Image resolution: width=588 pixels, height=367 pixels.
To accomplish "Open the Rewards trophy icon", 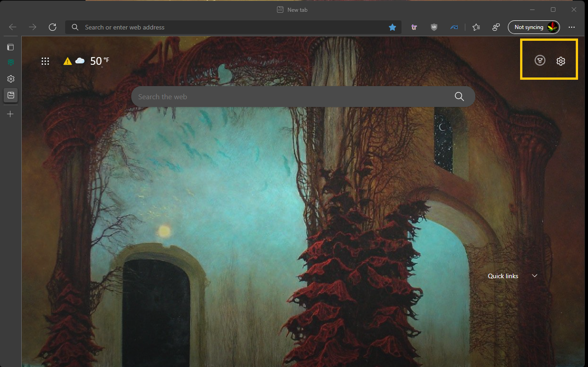I will click(x=540, y=61).
